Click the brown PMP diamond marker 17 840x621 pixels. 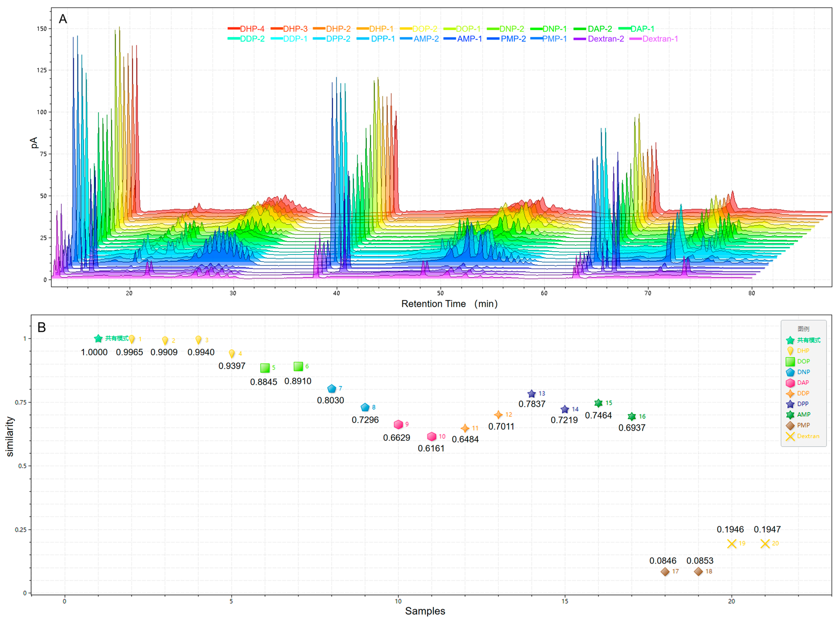(x=665, y=572)
